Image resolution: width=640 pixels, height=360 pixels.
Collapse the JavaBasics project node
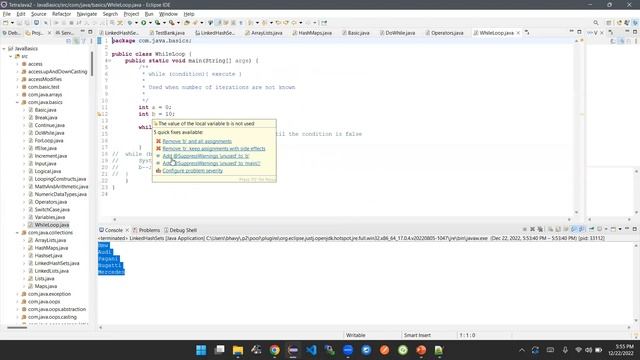[x=4, y=49]
